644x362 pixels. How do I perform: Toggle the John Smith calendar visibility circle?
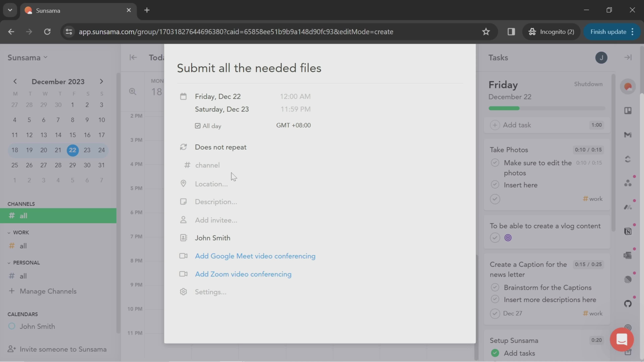pyautogui.click(x=12, y=326)
